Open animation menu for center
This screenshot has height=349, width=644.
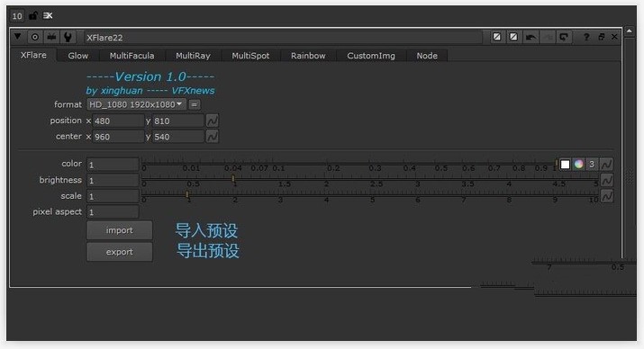tap(213, 137)
